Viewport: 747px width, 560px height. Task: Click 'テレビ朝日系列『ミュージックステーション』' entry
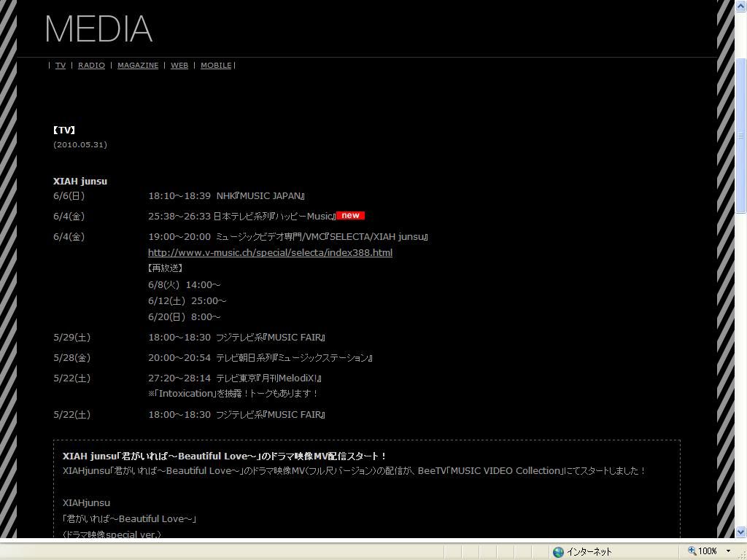[260, 358]
